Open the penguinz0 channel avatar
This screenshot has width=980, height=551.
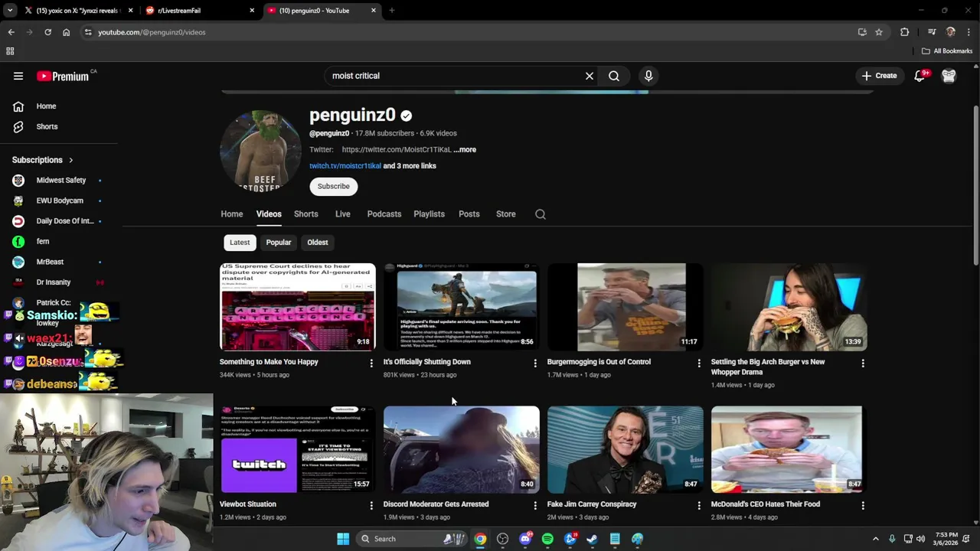pos(260,151)
